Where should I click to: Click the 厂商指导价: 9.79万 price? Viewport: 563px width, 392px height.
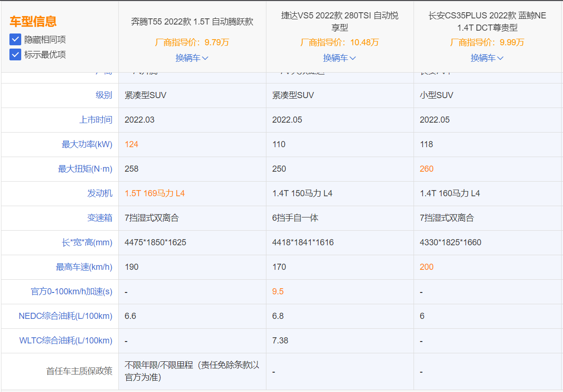click(192, 42)
